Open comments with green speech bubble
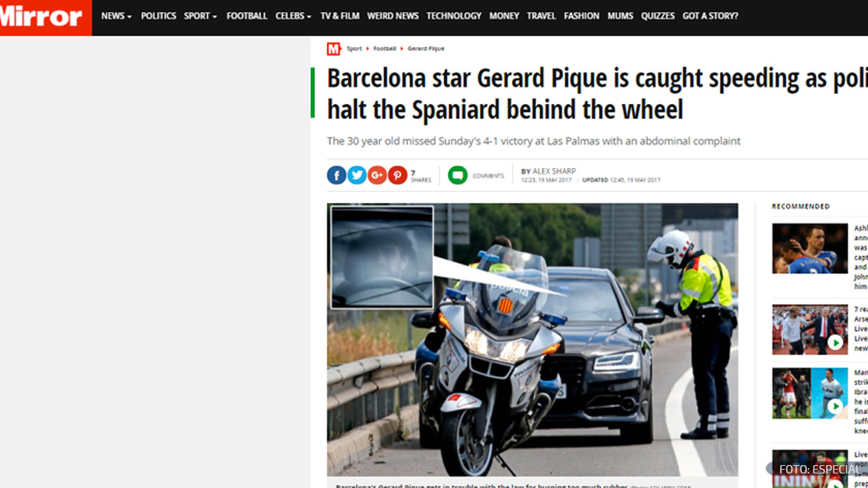The image size is (868, 488). click(457, 176)
